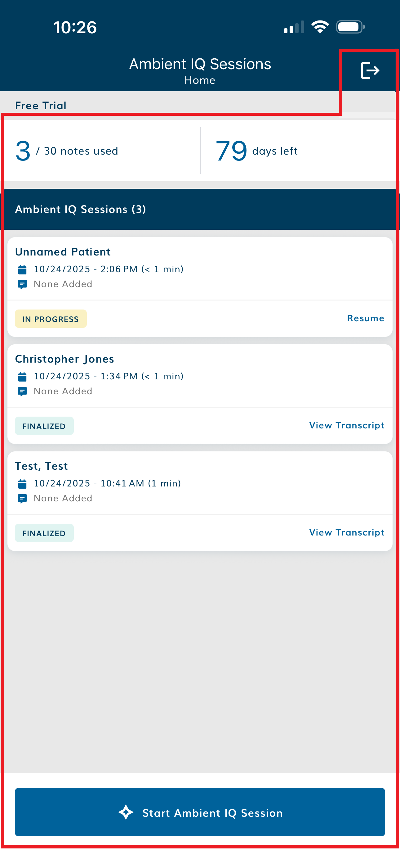Tap the 3 / 30 notes used counter
The height and width of the screenshot is (868, 400).
(67, 151)
